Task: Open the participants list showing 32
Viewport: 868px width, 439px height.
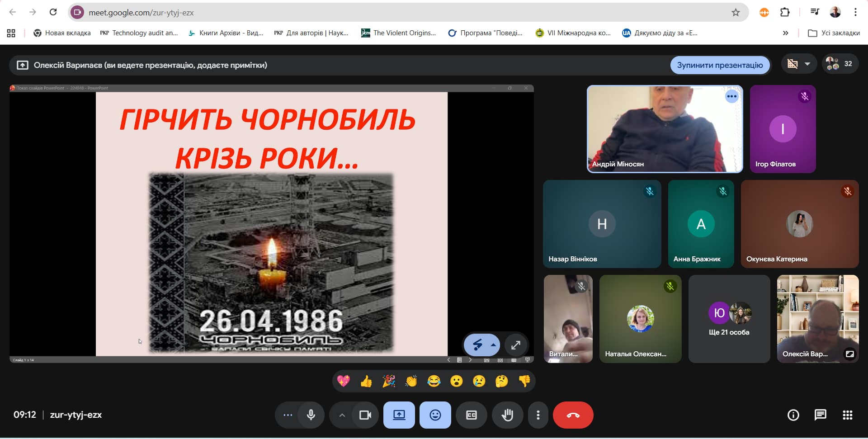Action: click(840, 64)
